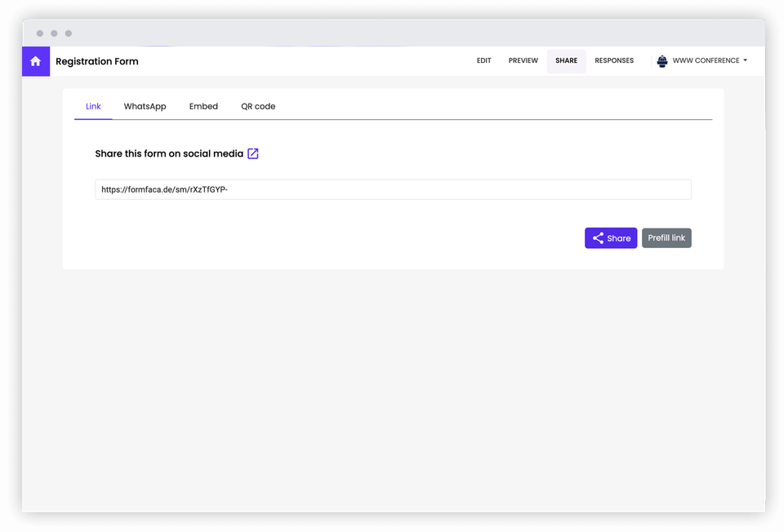Image resolution: width=784 pixels, height=532 pixels.
Task: Click the Registration Form title
Action: point(97,61)
